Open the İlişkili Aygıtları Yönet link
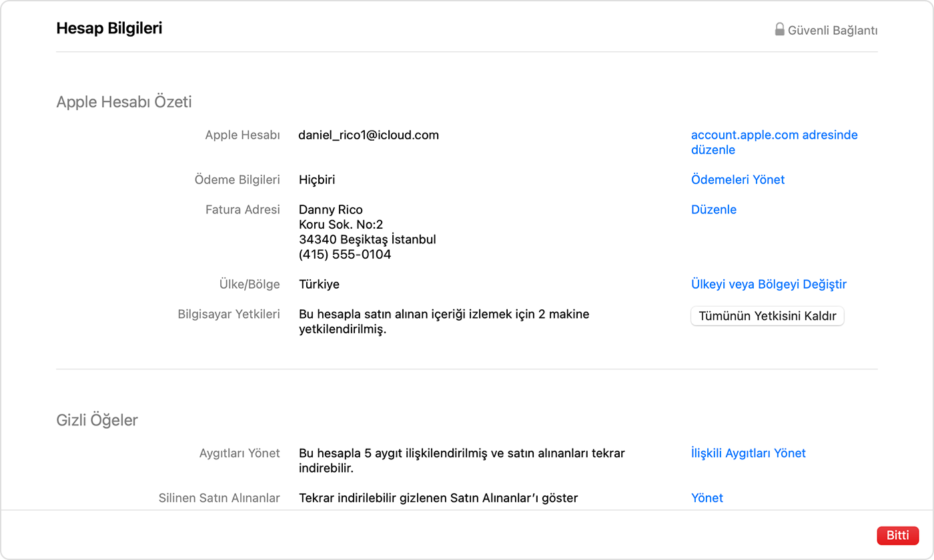The image size is (934, 560). tap(749, 453)
